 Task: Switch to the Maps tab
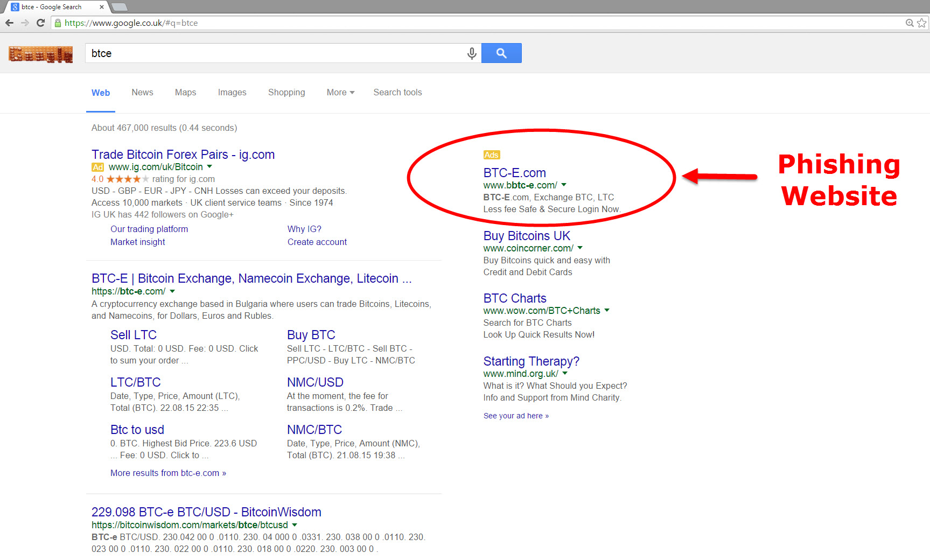(185, 93)
